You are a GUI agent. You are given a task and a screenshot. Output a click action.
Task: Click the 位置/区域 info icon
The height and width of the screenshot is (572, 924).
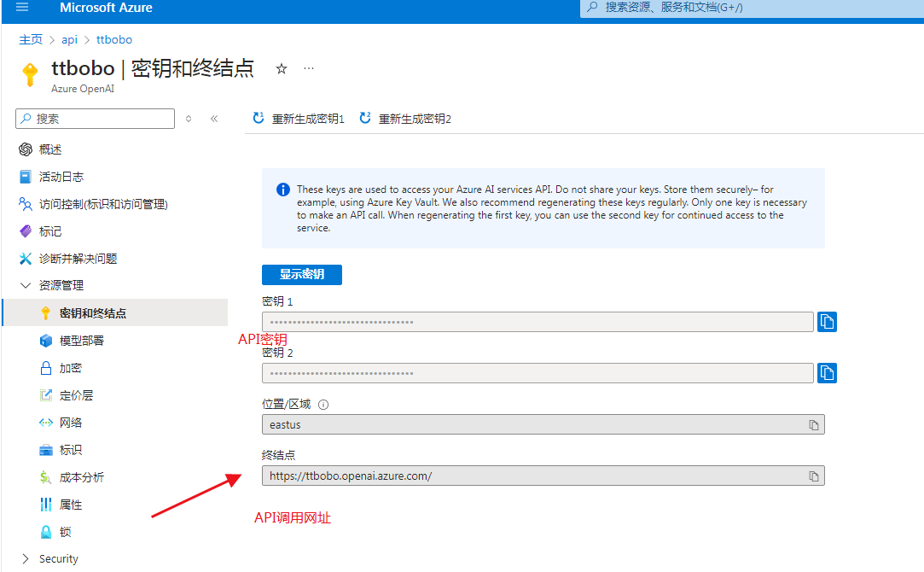[323, 405]
